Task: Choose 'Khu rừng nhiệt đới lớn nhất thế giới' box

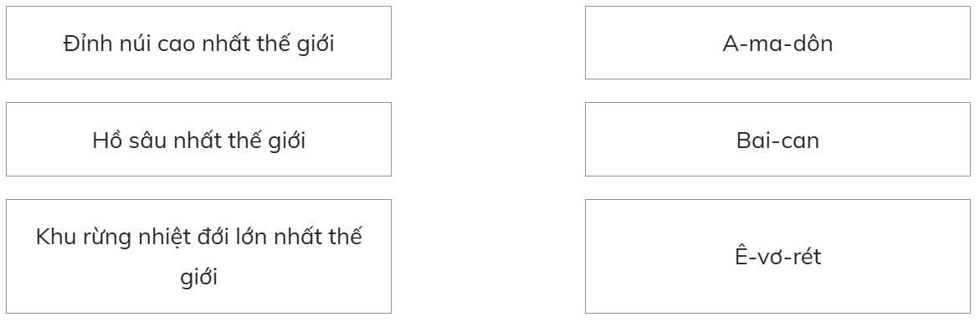Action: pyautogui.click(x=198, y=257)
